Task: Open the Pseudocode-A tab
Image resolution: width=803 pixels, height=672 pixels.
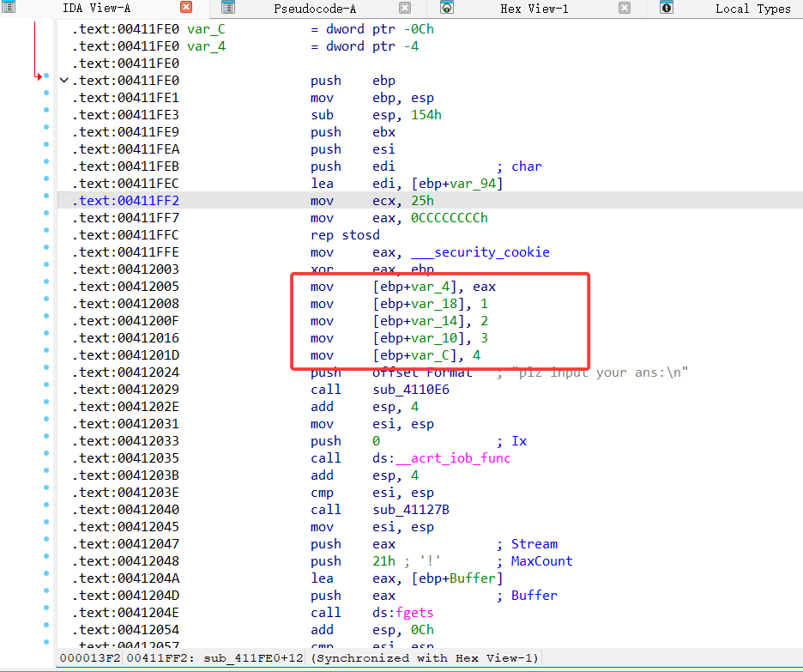Action: (x=315, y=9)
